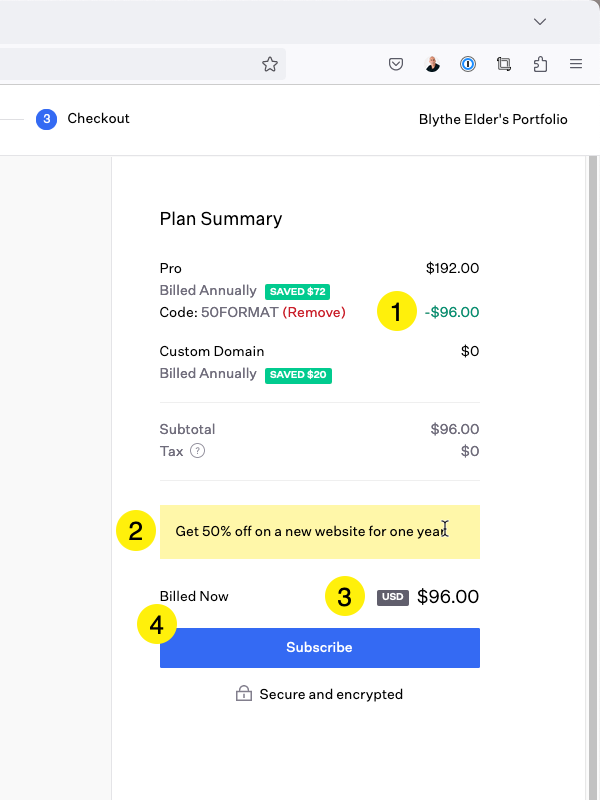Click the Subscribe button

320,647
